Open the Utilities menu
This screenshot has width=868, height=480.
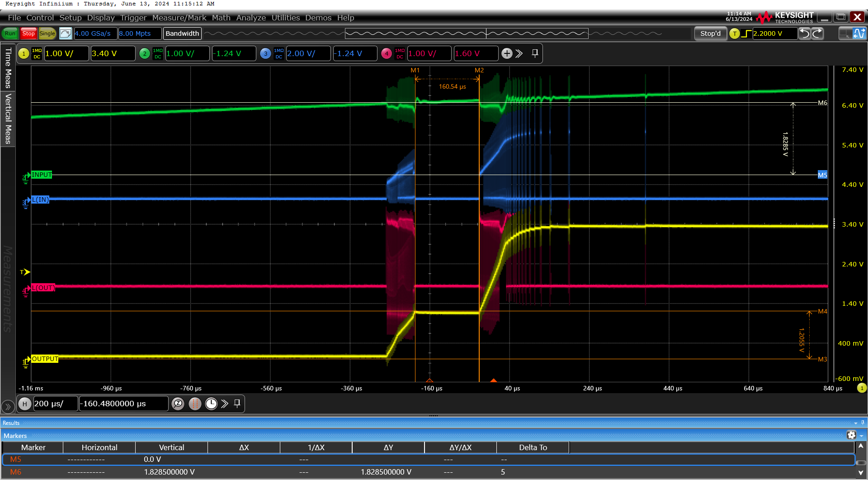[286, 18]
